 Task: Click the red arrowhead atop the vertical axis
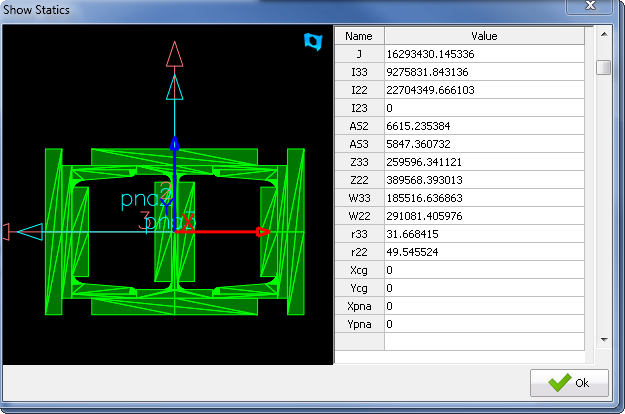[x=175, y=54]
